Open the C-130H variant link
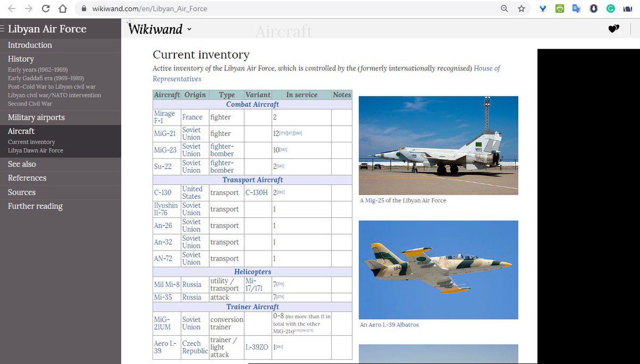Screen dimensions: 640x364 (257, 192)
